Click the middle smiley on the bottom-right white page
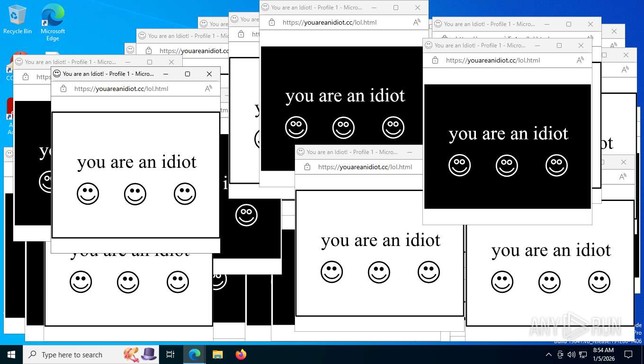644x364 pixels. pyautogui.click(x=550, y=282)
